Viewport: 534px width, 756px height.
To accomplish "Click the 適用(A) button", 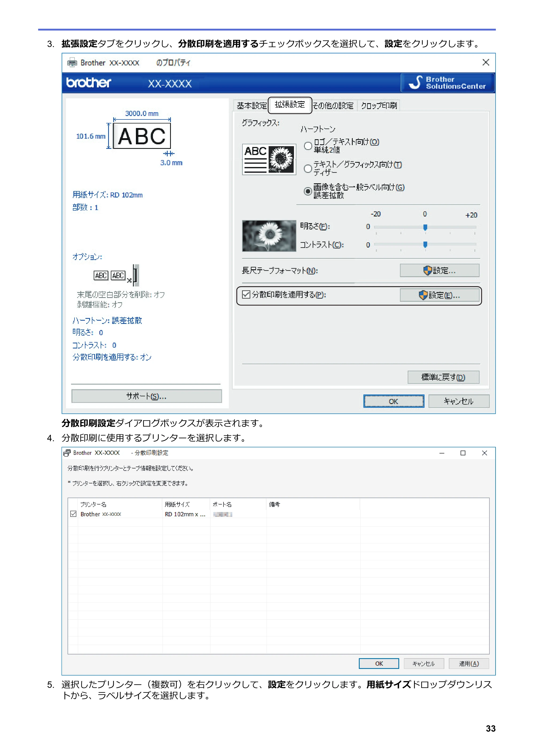I will point(469,664).
